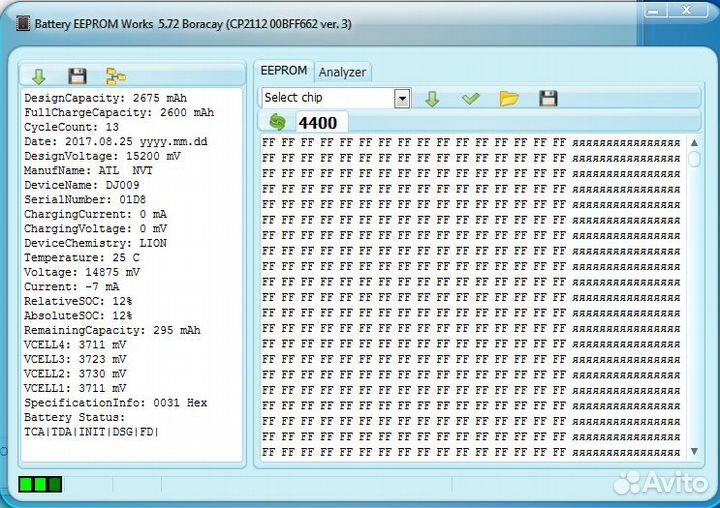
Task: Click the app icon in the title bar
Action: tap(23, 23)
